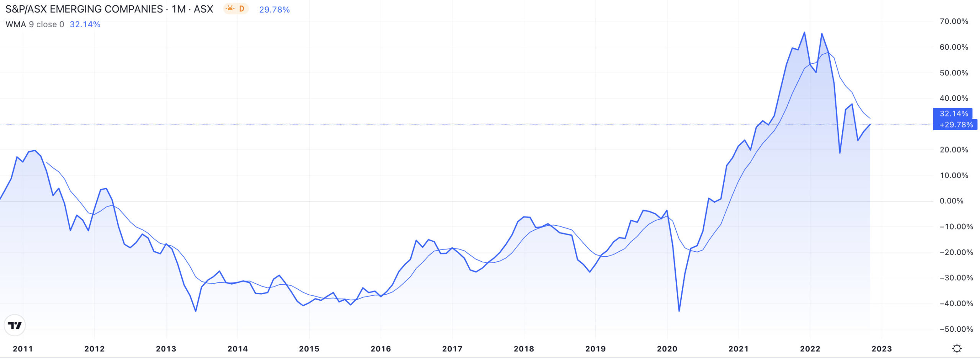
Task: Click the −50.00% scale label
Action: tap(956, 329)
